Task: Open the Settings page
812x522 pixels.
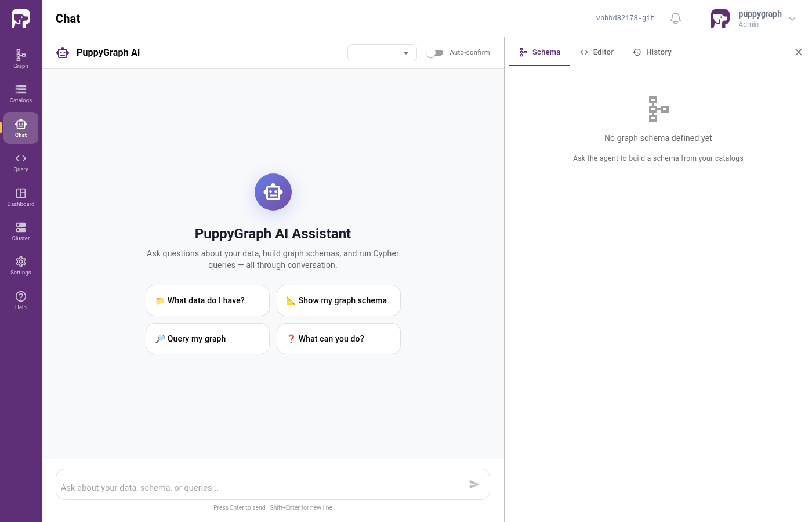Action: click(21, 266)
